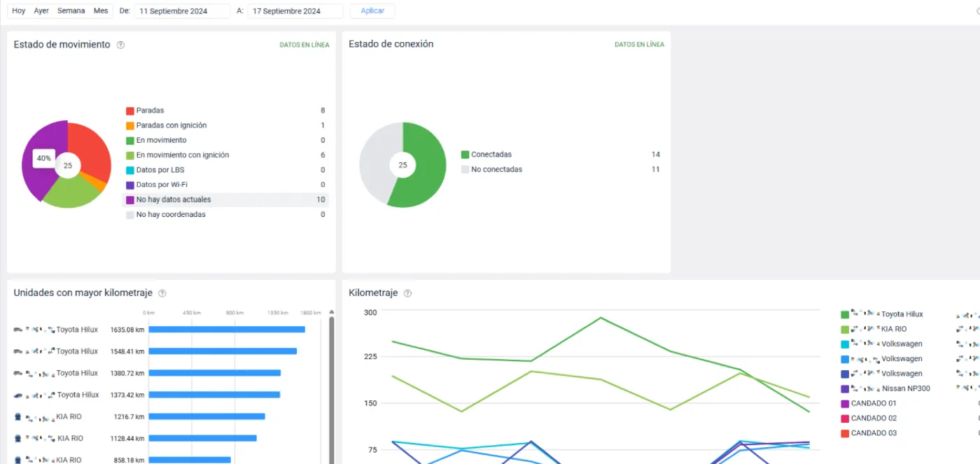Image resolution: width=980 pixels, height=464 pixels.
Task: Select "Nissan NP300" in the Kilometraje legend
Action: point(906,388)
